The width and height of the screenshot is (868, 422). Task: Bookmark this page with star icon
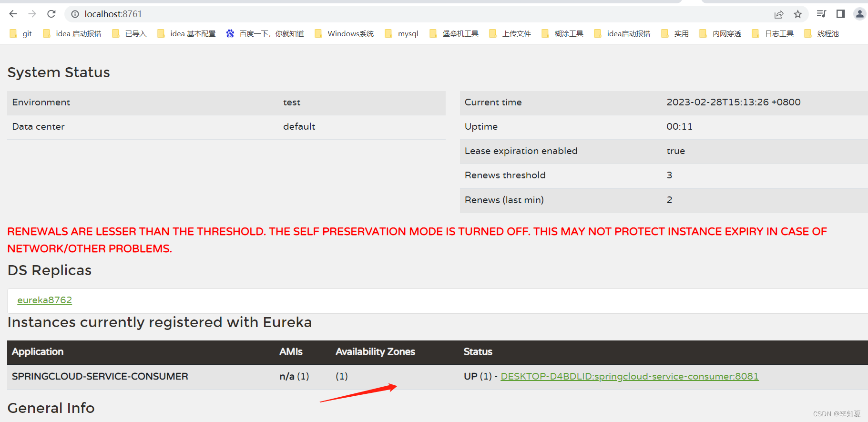[x=798, y=14]
